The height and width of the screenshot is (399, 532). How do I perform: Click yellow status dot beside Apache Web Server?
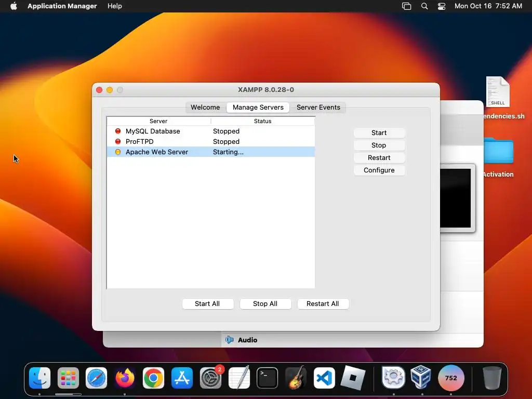coord(118,152)
